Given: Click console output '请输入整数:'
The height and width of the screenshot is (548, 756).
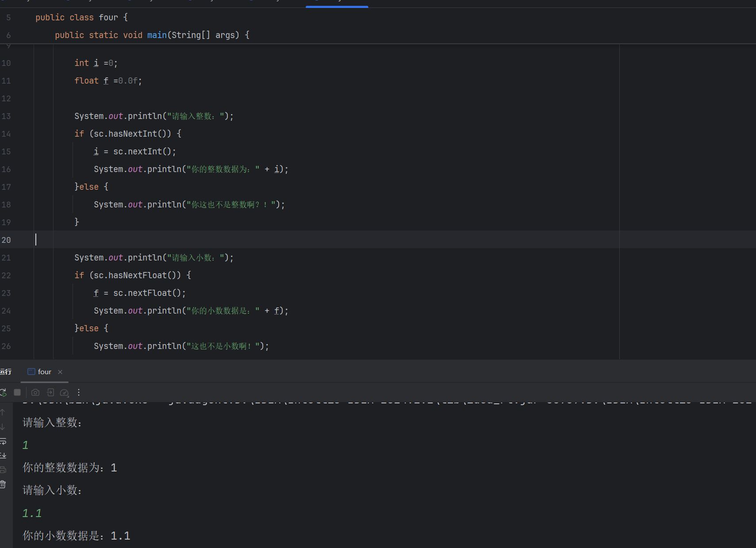Looking at the screenshot, I should (x=52, y=423).
